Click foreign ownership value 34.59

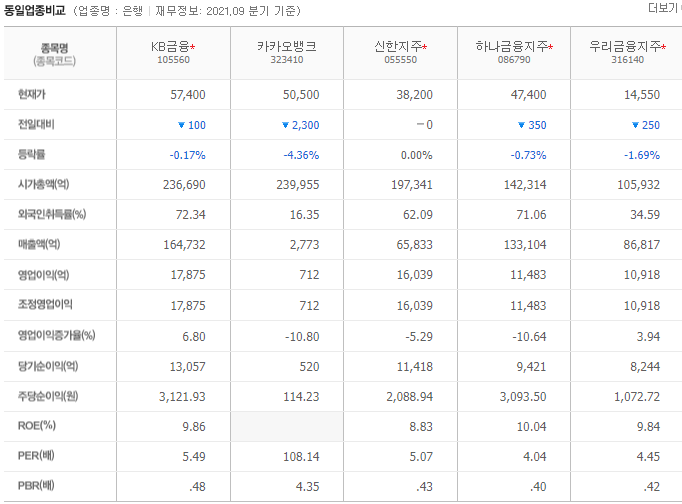pyautogui.click(x=645, y=215)
